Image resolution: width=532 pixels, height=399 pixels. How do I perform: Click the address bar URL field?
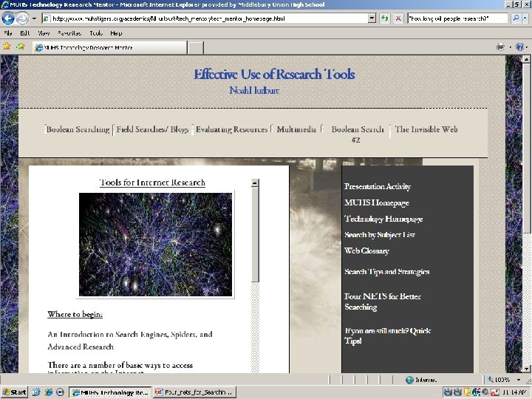click(205, 18)
